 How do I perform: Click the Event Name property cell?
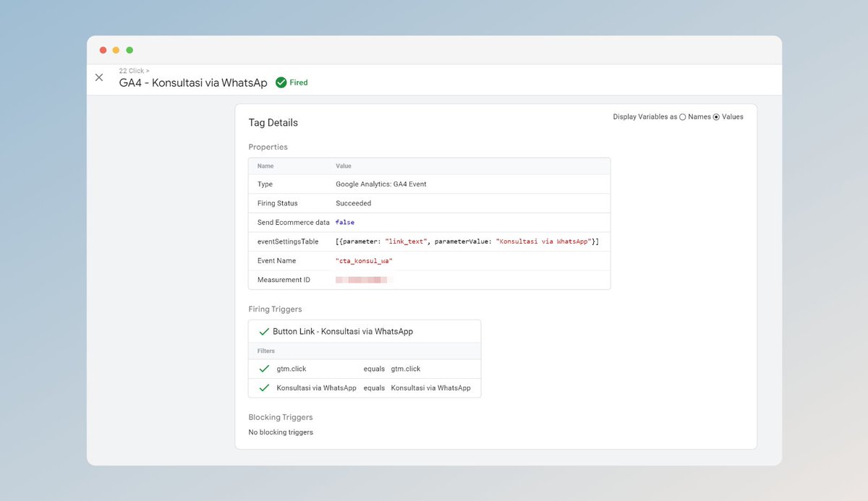[x=276, y=260]
